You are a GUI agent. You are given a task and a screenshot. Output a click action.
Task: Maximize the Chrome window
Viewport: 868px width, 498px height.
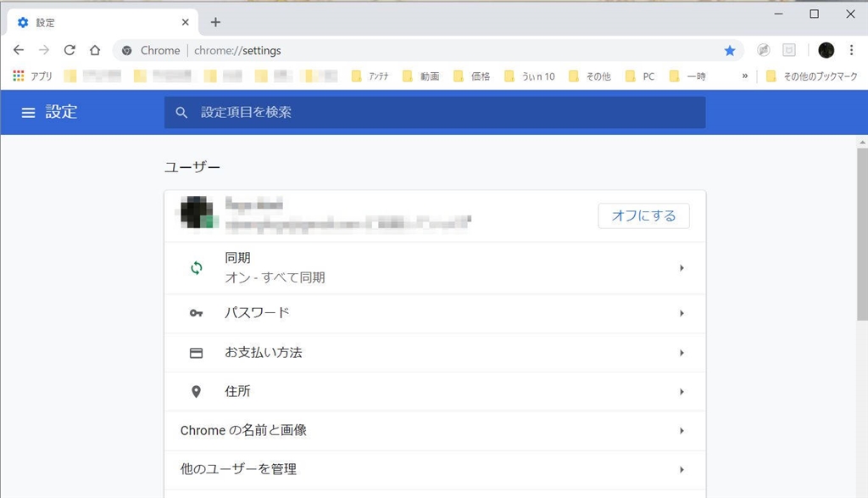(x=815, y=14)
